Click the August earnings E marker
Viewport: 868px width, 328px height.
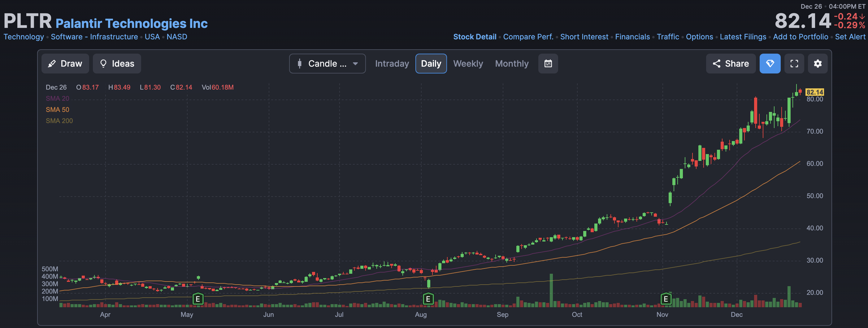point(428,299)
